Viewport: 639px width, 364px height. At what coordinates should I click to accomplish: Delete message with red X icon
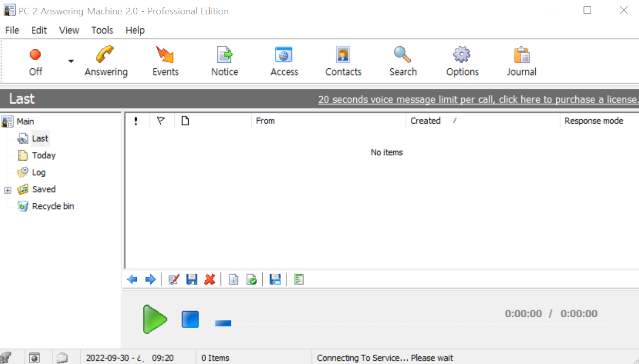[209, 279]
